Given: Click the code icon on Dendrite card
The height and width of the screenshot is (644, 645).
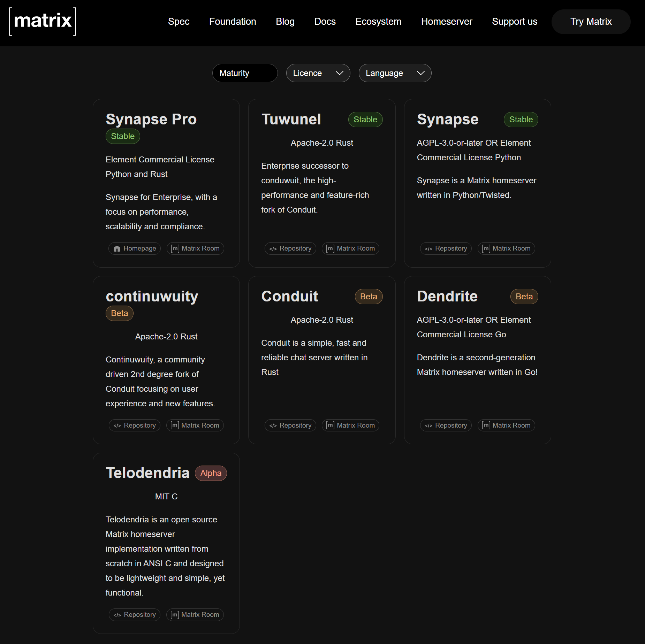Looking at the screenshot, I should coord(428,426).
